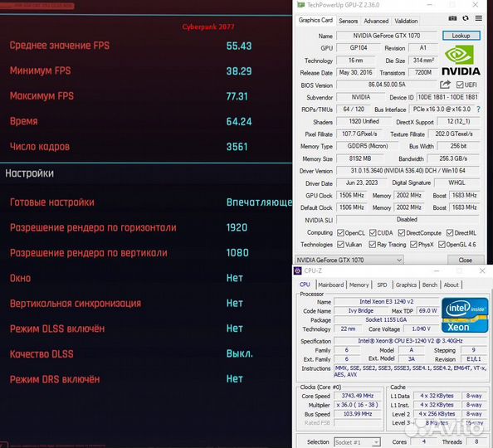Click the Bus Interface question mark icon
This screenshot has height=448, width=493.
479,110
